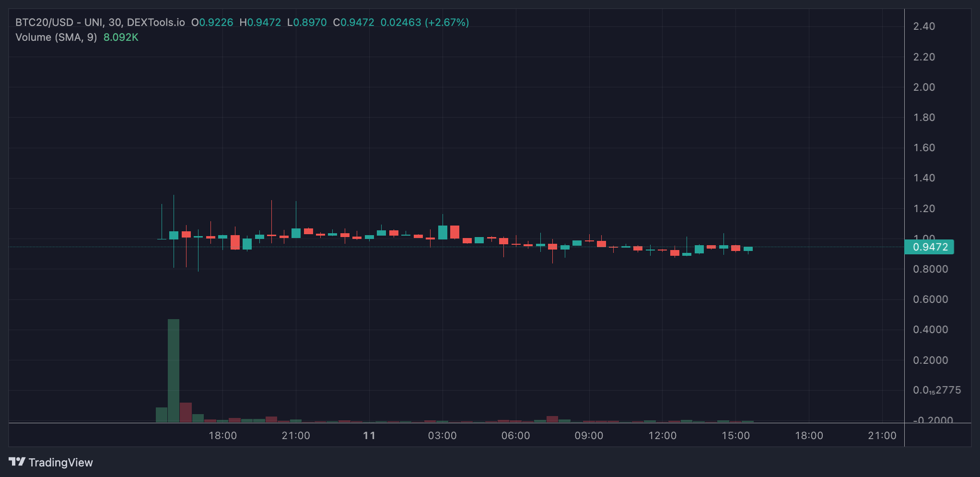Click the 03:00 time axis label
This screenshot has width=980, height=477.
[x=442, y=436]
